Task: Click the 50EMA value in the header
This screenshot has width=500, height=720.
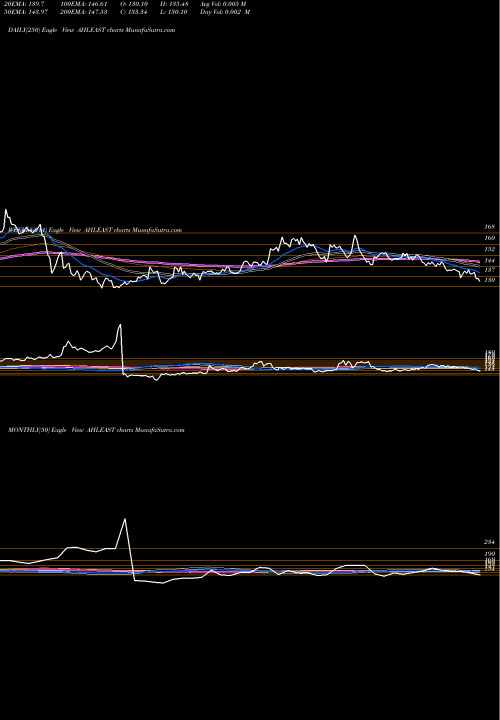Action: [x=25, y=12]
